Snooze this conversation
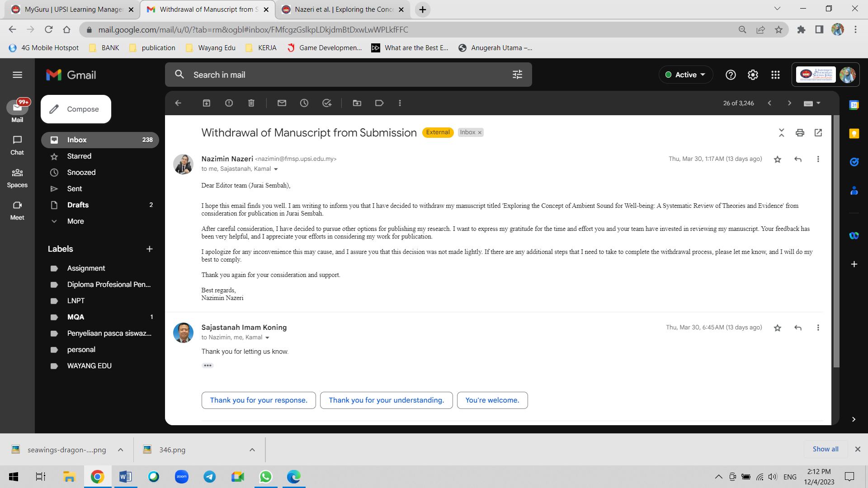Image resolution: width=868 pixels, height=488 pixels. click(304, 103)
